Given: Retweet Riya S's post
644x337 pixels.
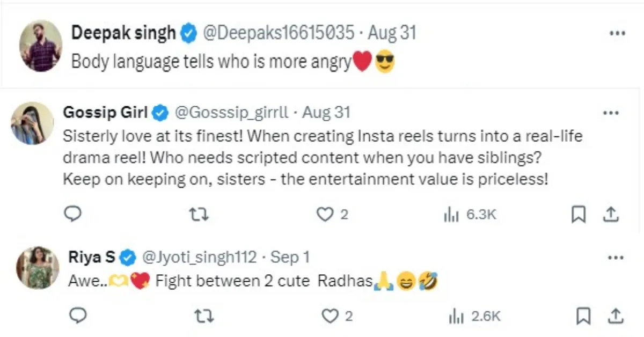Looking at the screenshot, I should (x=202, y=317).
